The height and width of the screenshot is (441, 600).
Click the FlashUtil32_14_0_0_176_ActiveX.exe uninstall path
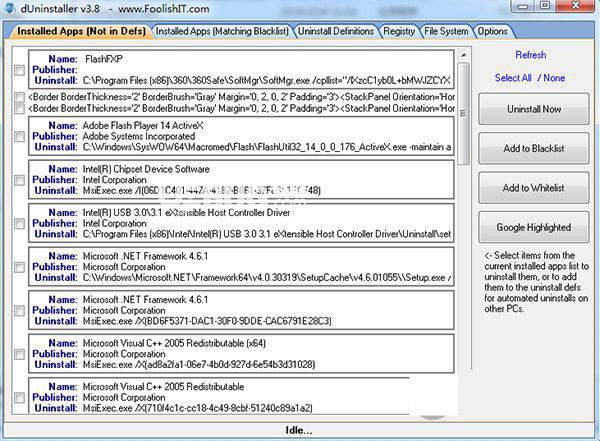[267, 147]
